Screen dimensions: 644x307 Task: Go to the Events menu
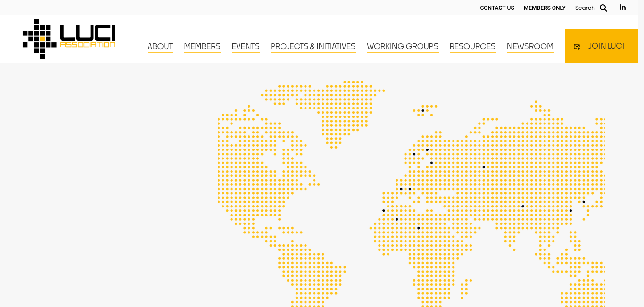(x=246, y=46)
